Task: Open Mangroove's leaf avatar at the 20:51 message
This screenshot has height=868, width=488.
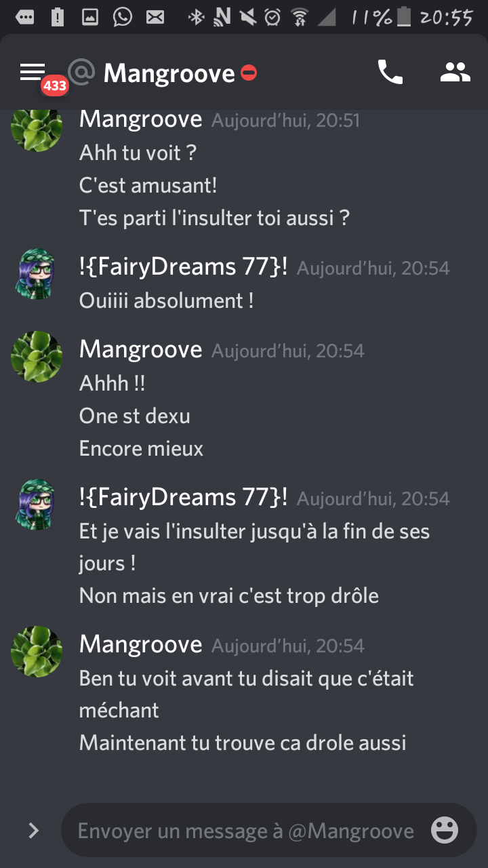Action: (37, 126)
